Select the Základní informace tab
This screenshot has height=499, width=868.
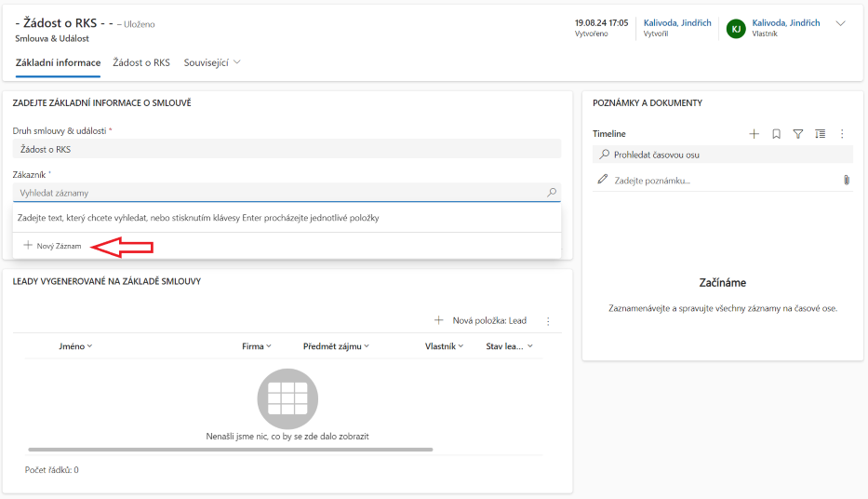58,62
